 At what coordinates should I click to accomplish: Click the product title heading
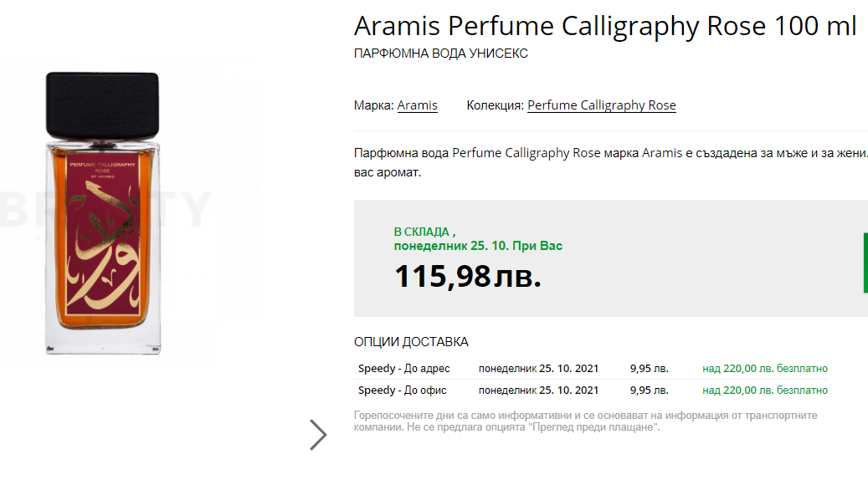[604, 26]
